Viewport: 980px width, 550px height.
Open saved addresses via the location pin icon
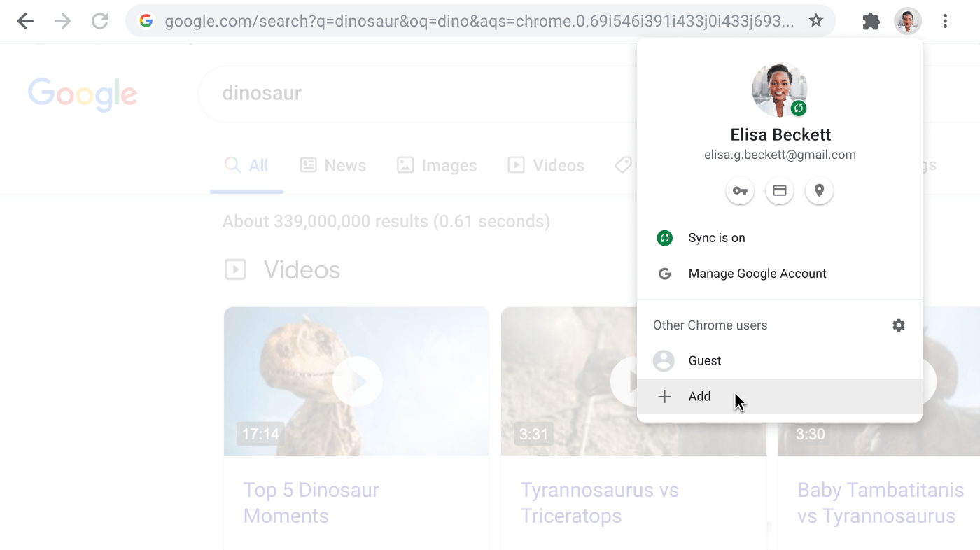[819, 190]
